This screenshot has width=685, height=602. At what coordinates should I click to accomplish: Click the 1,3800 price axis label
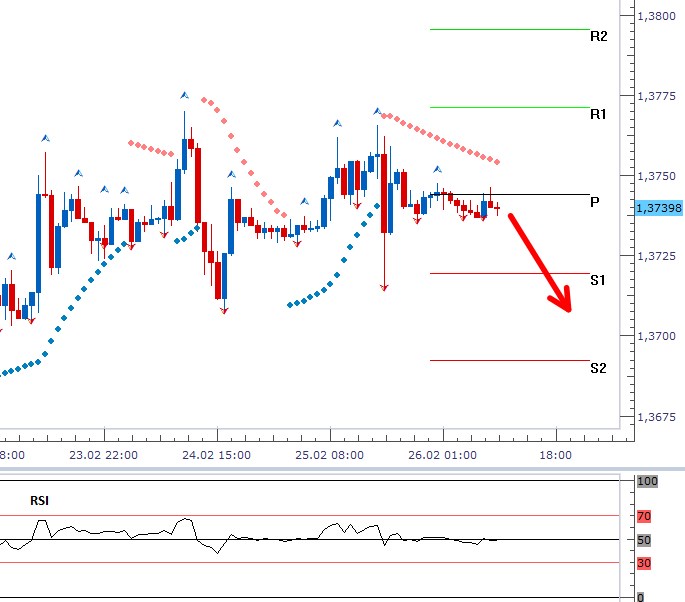[659, 16]
